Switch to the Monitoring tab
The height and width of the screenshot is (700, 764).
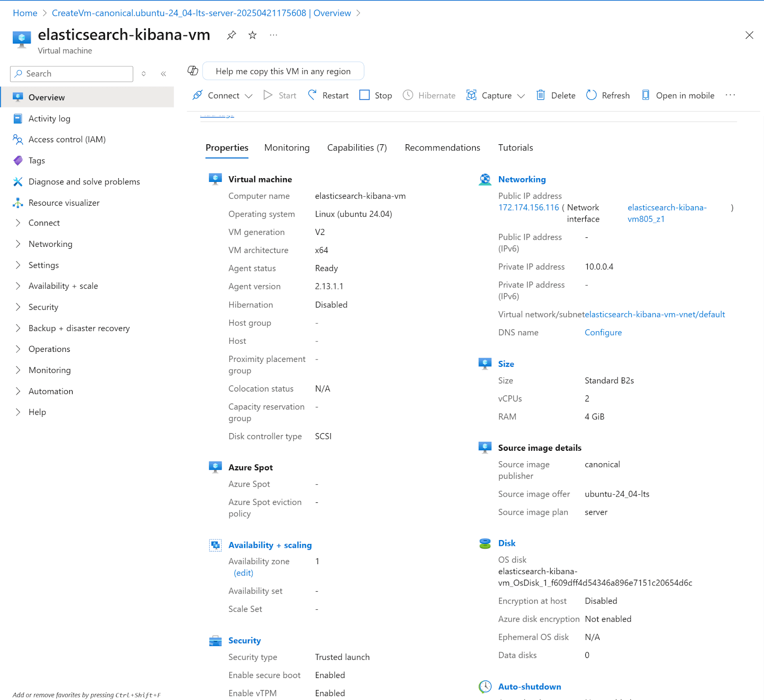pyautogui.click(x=286, y=148)
